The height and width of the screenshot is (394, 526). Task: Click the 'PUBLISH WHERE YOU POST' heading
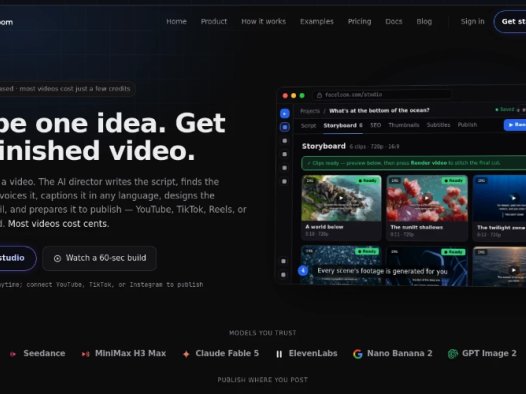click(263, 380)
